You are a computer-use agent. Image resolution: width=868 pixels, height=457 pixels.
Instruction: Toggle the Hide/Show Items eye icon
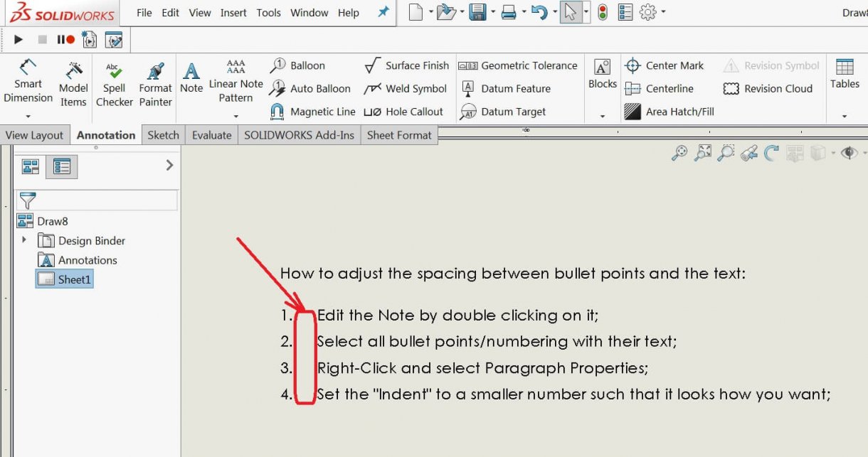pos(849,152)
